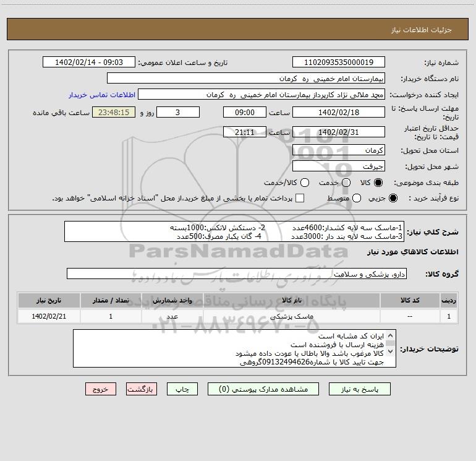
Task: Click the ردیف column header
Action: (449, 300)
